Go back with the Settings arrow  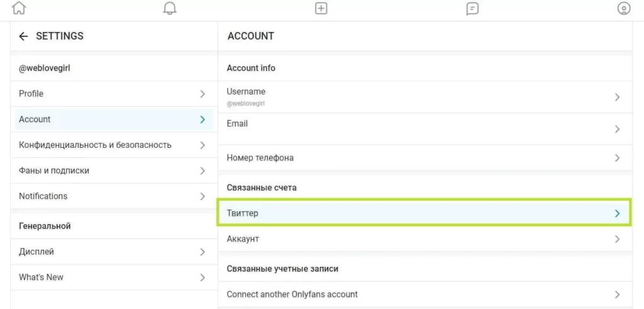pos(23,36)
